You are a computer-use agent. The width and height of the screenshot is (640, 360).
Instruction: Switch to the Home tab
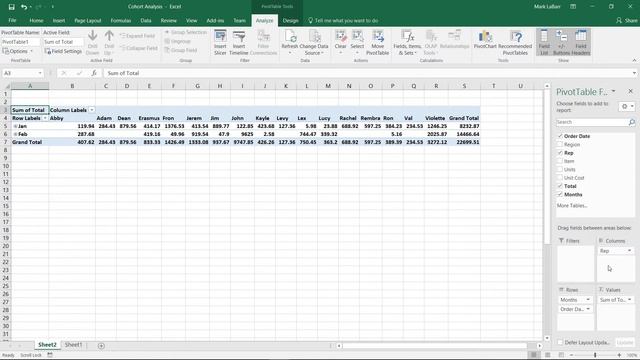click(x=36, y=20)
